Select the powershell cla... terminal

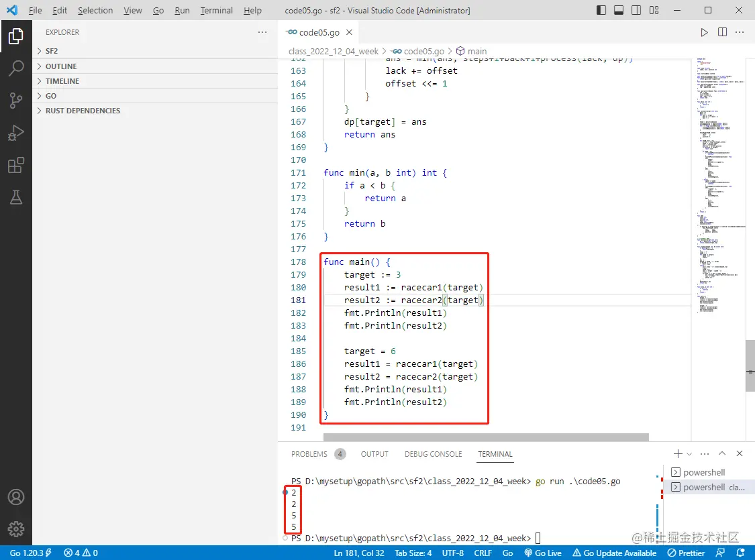click(x=709, y=487)
